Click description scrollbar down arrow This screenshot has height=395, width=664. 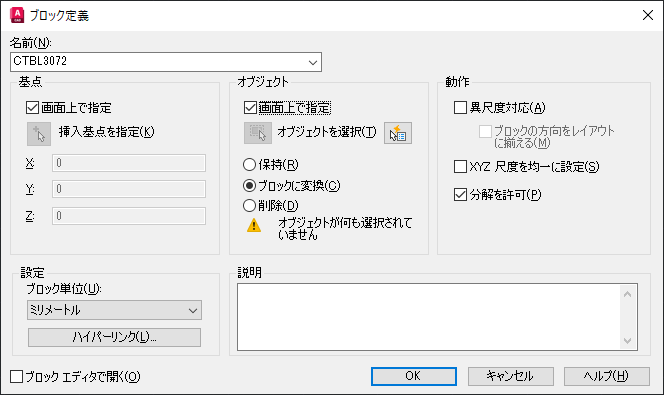click(x=628, y=340)
